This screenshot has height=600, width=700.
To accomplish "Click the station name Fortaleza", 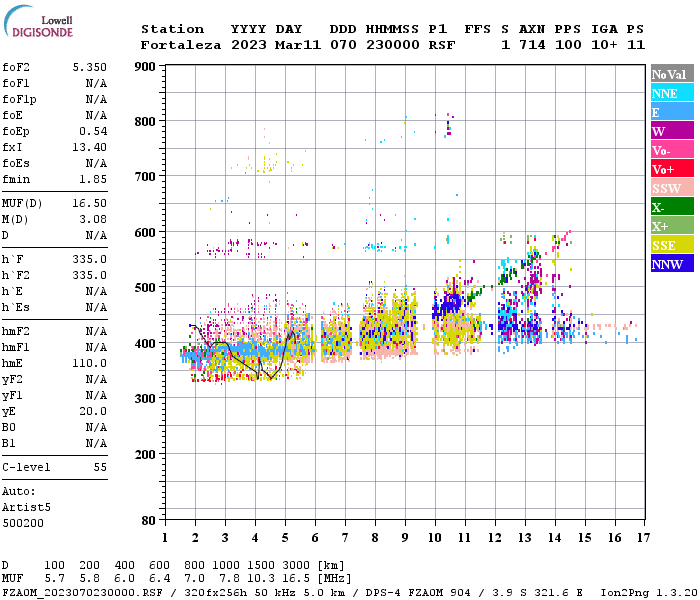I will (x=181, y=45).
